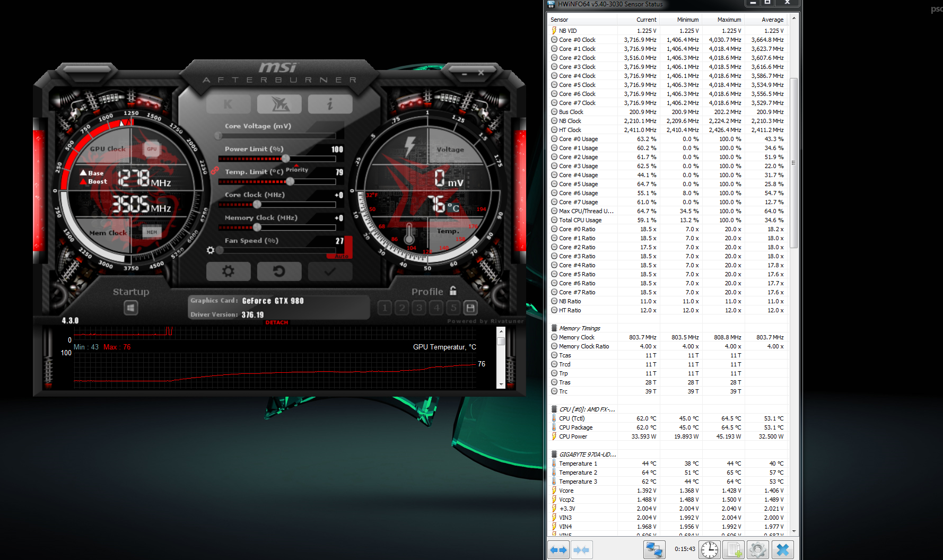Click the Temp. Limit slider handle

pyautogui.click(x=290, y=181)
